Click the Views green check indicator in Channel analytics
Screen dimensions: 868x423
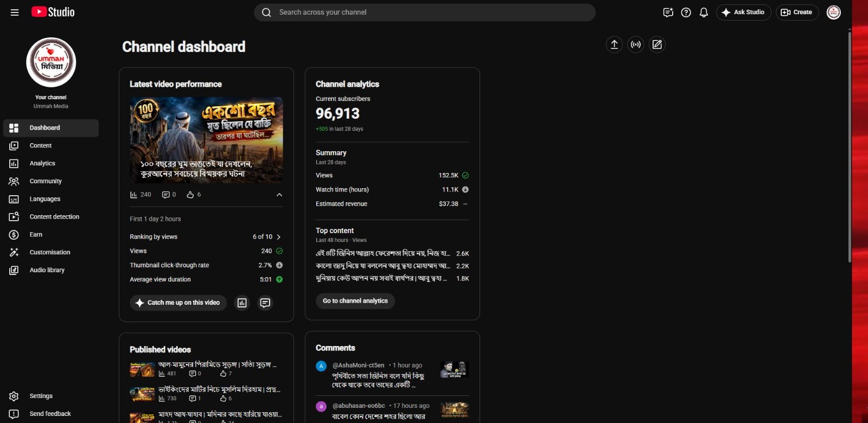tap(465, 175)
